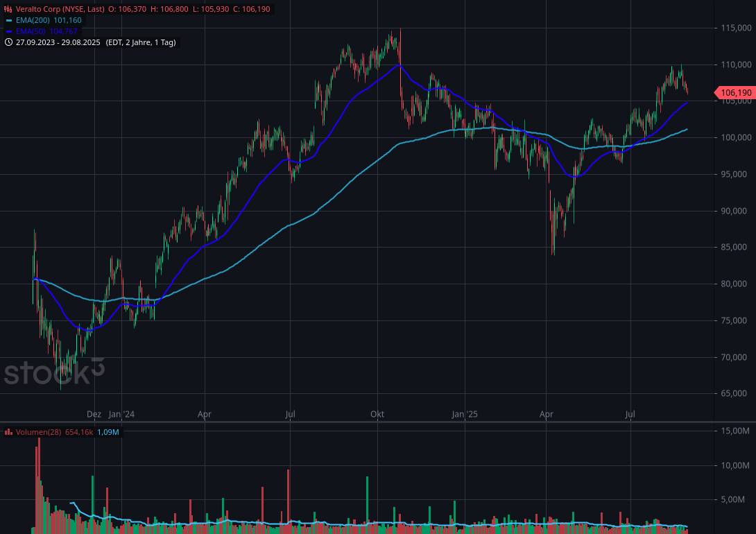Click the stock3 watermark logo
The height and width of the screenshot is (534, 756).
pyautogui.click(x=54, y=372)
